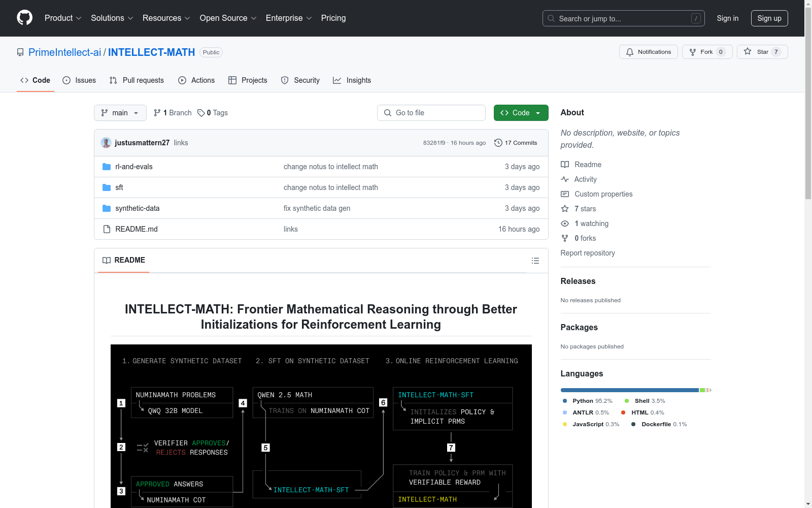Image resolution: width=812 pixels, height=508 pixels.
Task: Click the Custom properties icon
Action: click(x=565, y=194)
